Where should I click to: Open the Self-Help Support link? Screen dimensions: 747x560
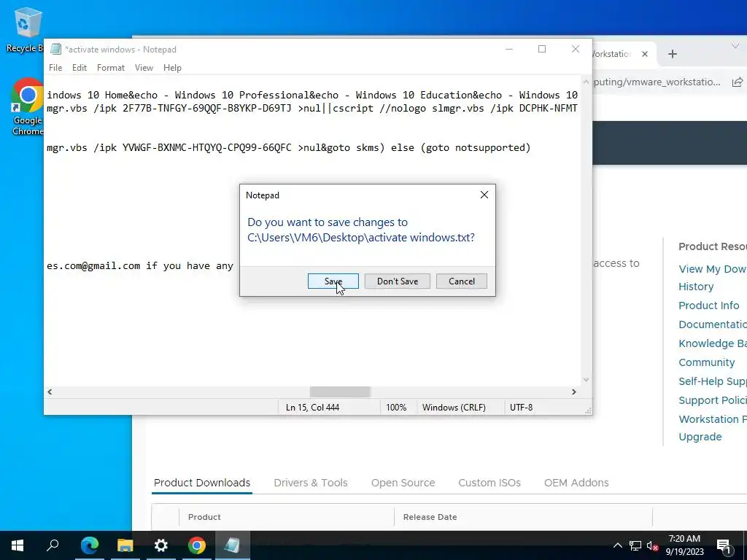(x=713, y=381)
